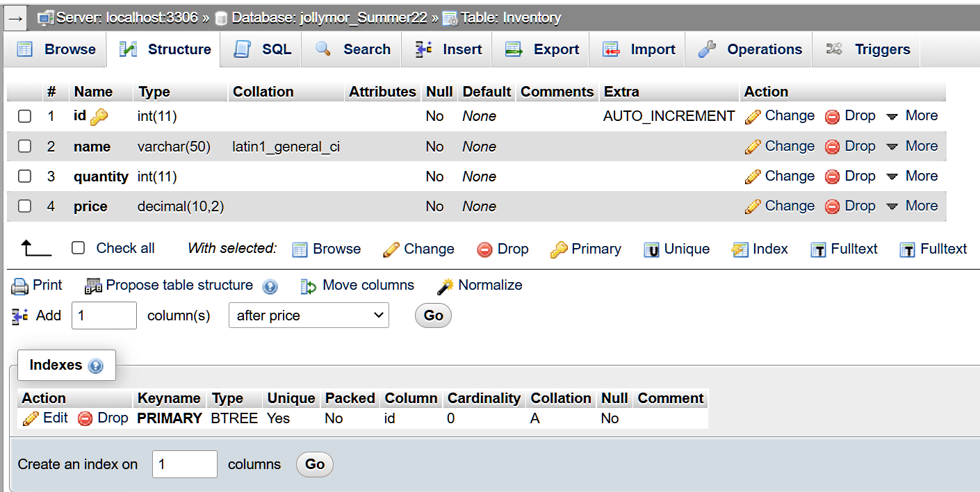The image size is (980, 492).
Task: Open the 'after price' column position dropdown
Action: click(x=309, y=315)
